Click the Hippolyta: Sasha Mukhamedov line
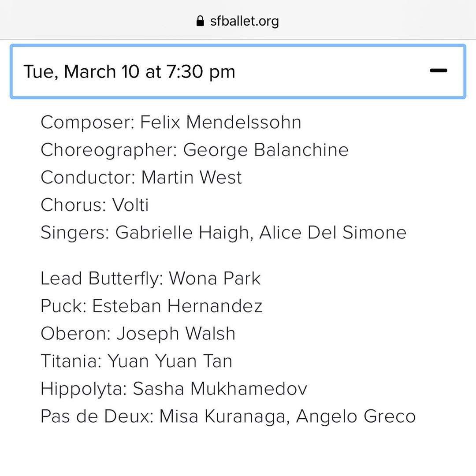Image resolution: width=476 pixels, height=476 pixels. tap(174, 389)
